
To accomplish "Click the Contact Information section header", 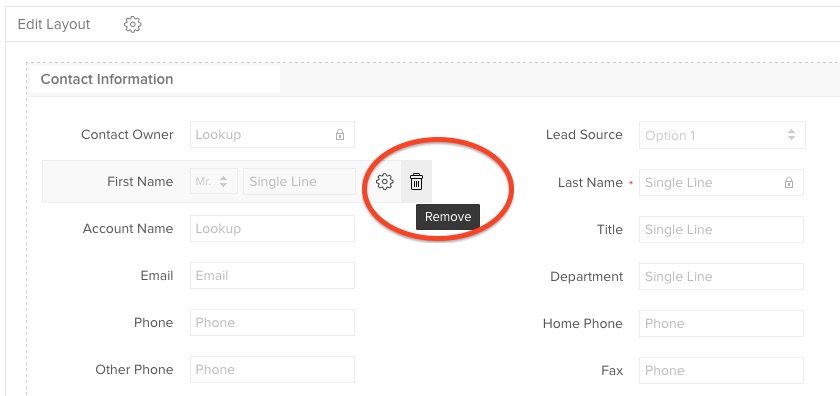I will click(107, 79).
